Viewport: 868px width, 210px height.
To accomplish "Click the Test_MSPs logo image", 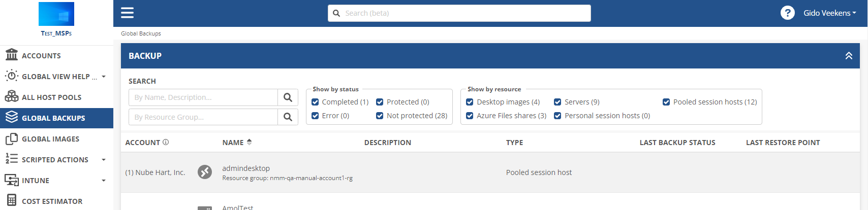I will pyautogui.click(x=56, y=14).
